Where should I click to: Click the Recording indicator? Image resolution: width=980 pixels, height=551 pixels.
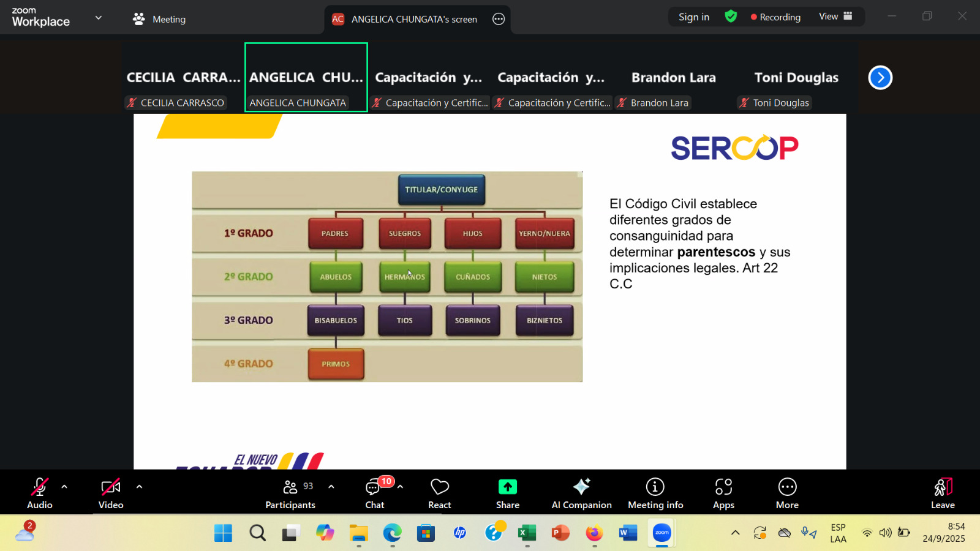[x=775, y=17]
